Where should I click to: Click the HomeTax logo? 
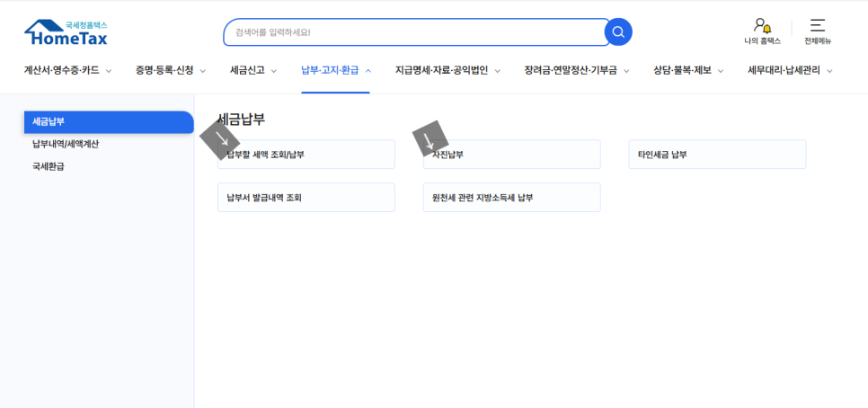66,33
